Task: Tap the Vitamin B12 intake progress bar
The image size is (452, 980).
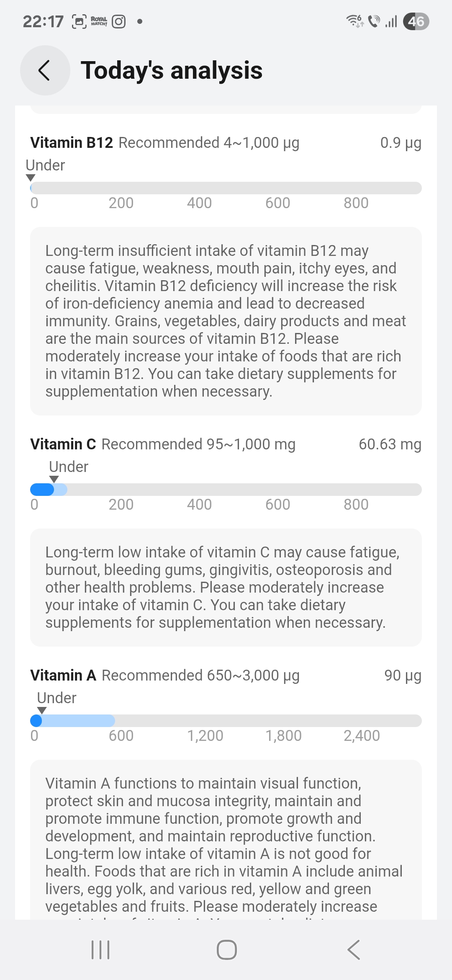Action: [226, 188]
